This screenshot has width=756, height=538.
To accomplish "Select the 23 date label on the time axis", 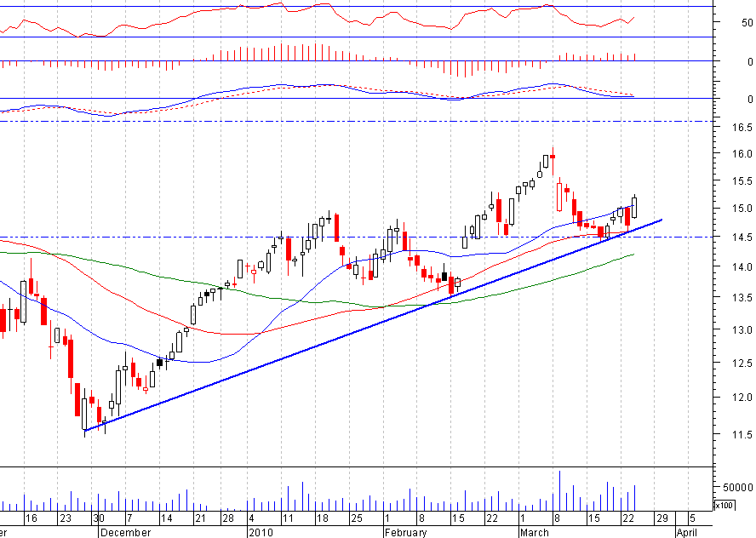I will 65,518.
